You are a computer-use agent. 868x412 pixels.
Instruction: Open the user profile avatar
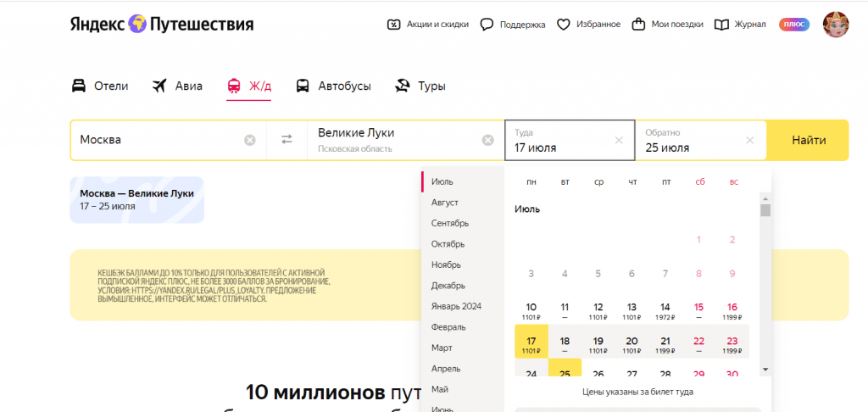coord(835,25)
